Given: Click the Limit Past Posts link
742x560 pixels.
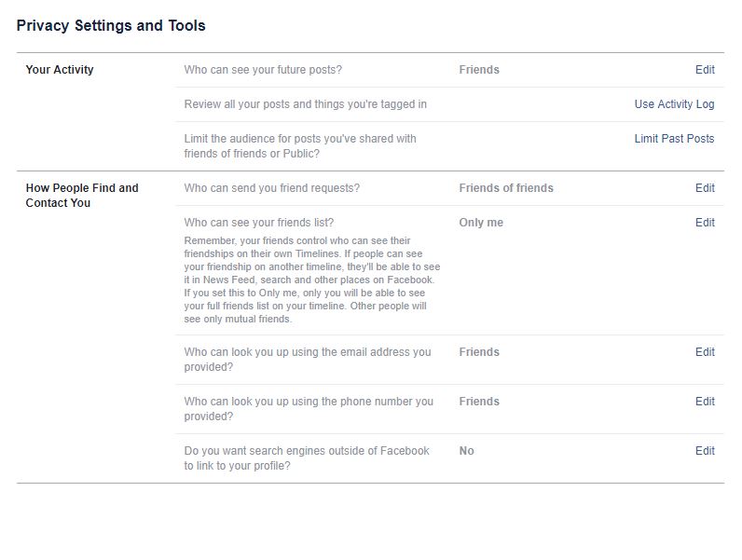Looking at the screenshot, I should coord(674,139).
